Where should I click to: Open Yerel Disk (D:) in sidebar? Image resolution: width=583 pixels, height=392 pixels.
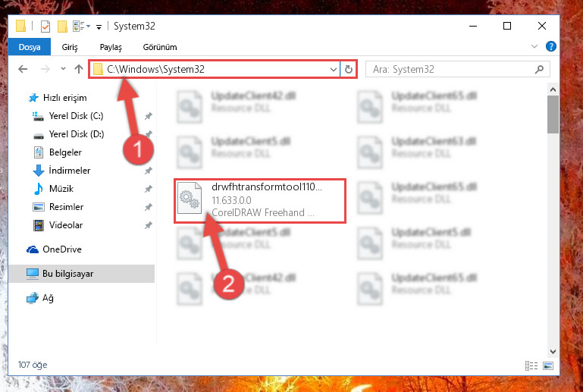coord(77,134)
